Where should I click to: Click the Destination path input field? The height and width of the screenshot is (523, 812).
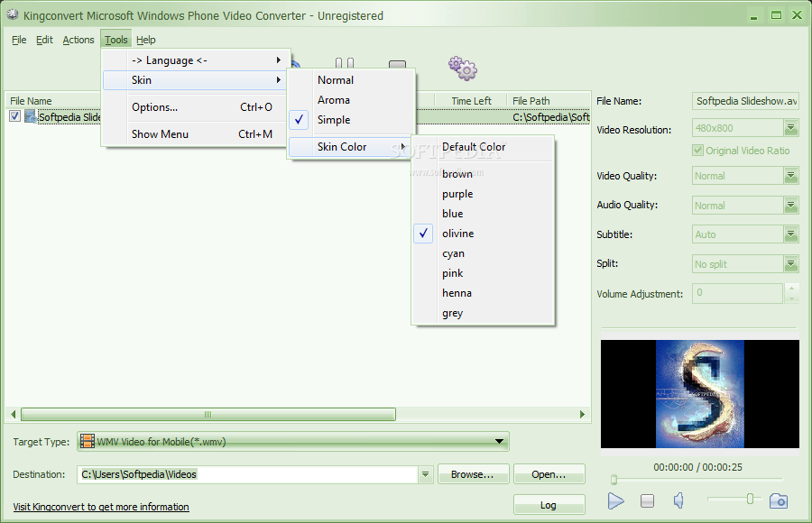249,474
